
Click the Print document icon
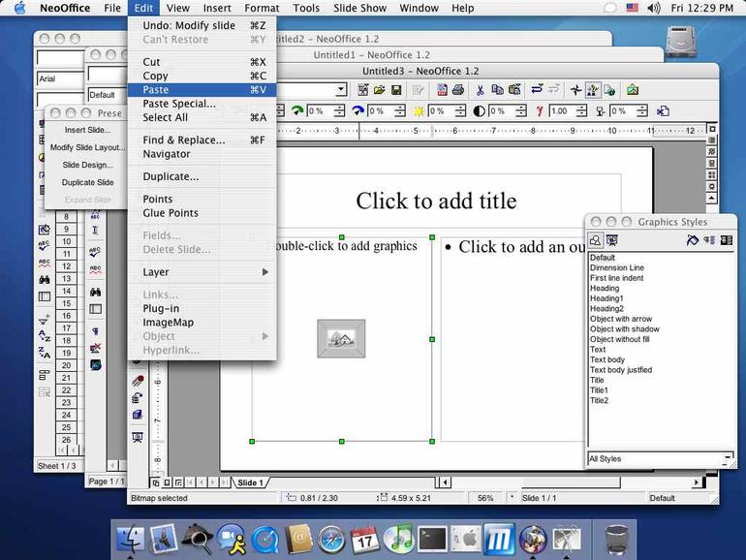coord(458,90)
